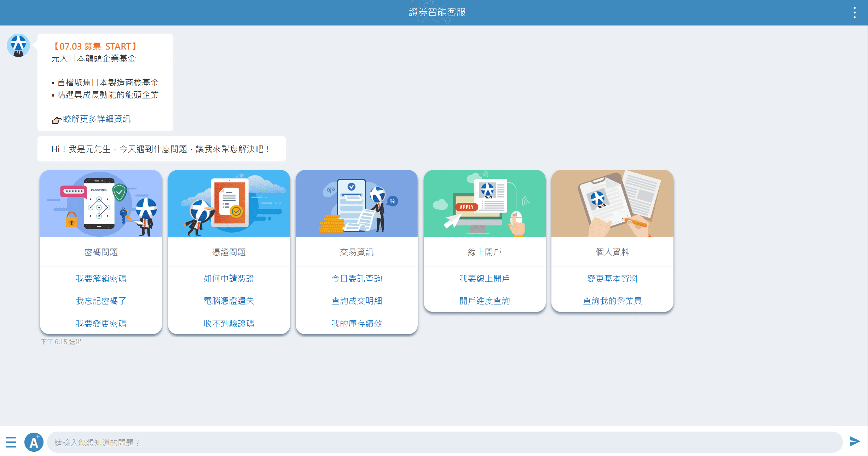
Task: Click the 證券智能客服 header title
Action: point(437,12)
